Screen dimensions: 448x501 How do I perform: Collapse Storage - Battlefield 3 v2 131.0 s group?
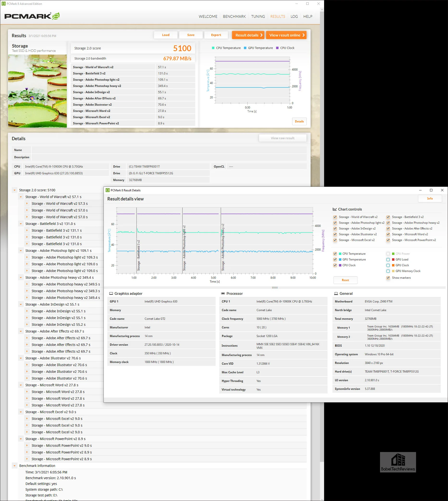21,224
